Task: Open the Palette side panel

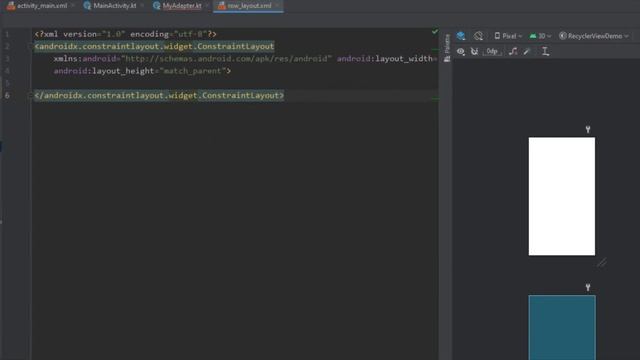Action: (x=447, y=48)
